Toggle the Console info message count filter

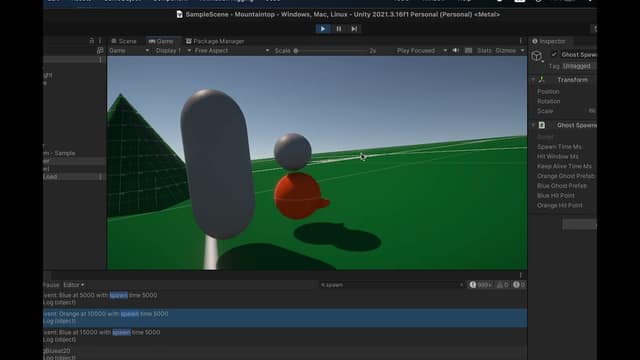tap(480, 285)
